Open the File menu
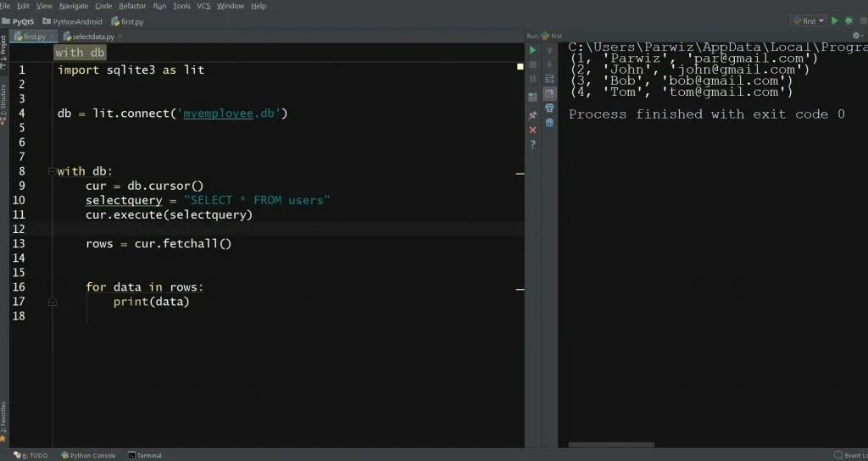Image resolution: width=868 pixels, height=461 pixels. (4, 6)
